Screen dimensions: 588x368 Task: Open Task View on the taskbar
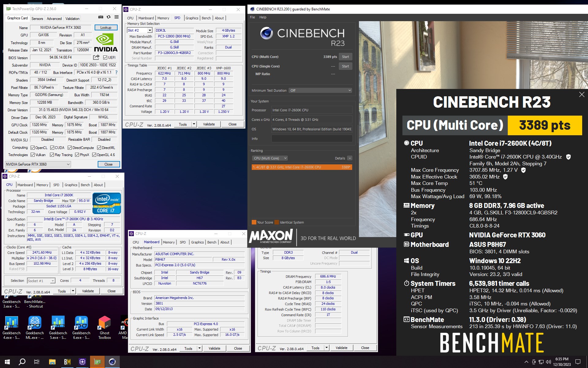coord(37,362)
